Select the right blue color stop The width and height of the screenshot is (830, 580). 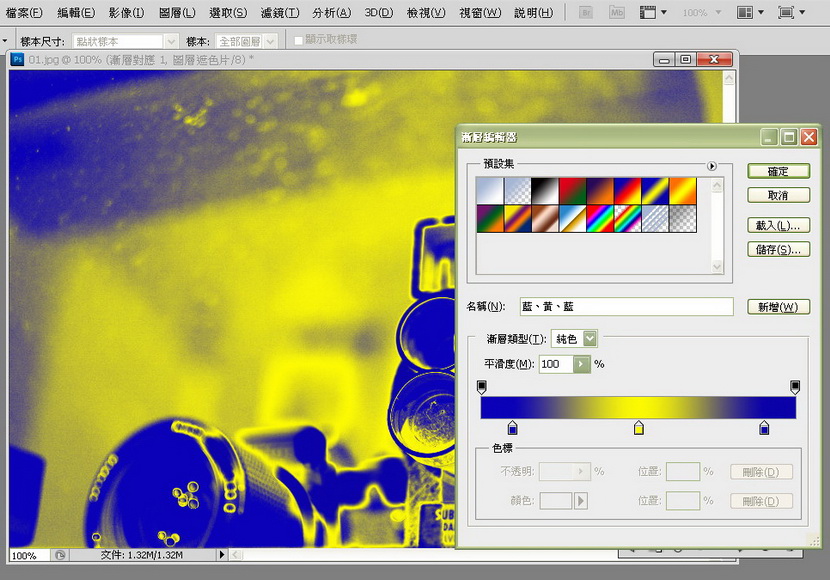pos(765,428)
